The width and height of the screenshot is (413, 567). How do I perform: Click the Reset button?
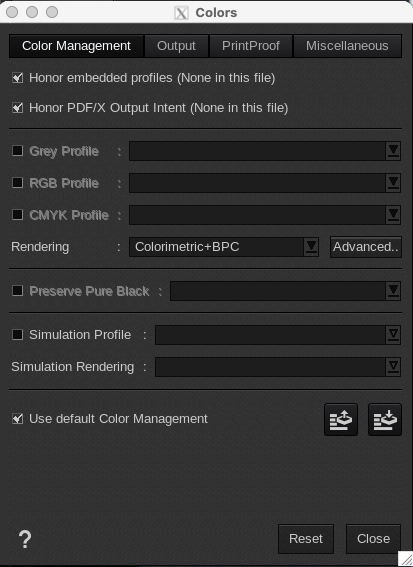tap(306, 539)
